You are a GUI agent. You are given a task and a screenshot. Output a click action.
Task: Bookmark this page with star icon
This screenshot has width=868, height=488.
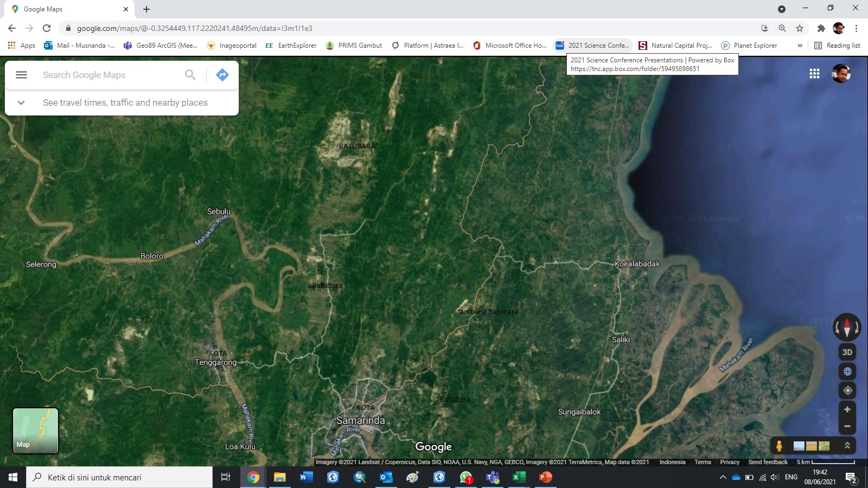click(x=800, y=28)
